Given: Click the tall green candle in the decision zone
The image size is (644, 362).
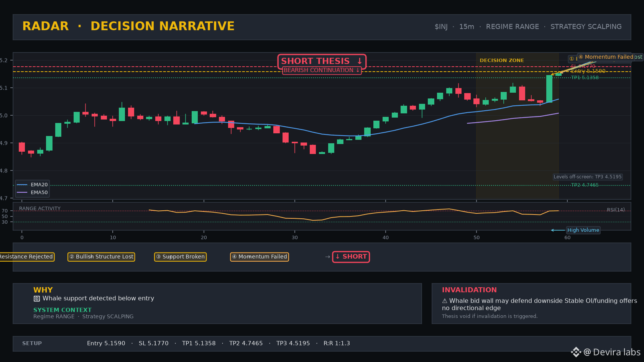Looking at the screenshot, I should [x=549, y=89].
